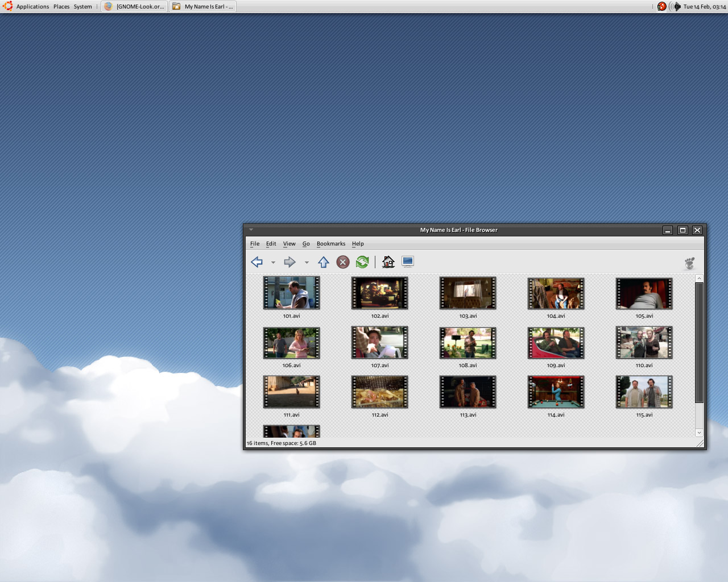Open the Forward history dropdown arrow
This screenshot has height=582, width=728.
[307, 263]
